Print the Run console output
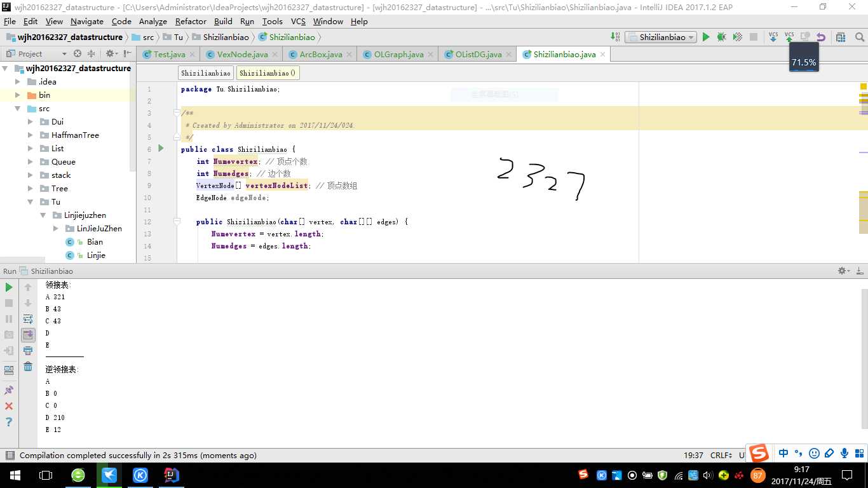868x488 pixels. tap(28, 351)
